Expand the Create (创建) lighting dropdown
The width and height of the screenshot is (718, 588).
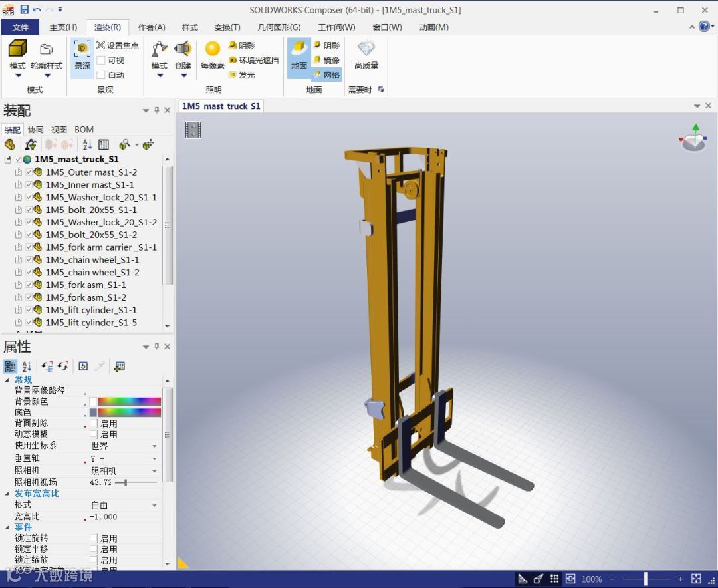(x=183, y=75)
